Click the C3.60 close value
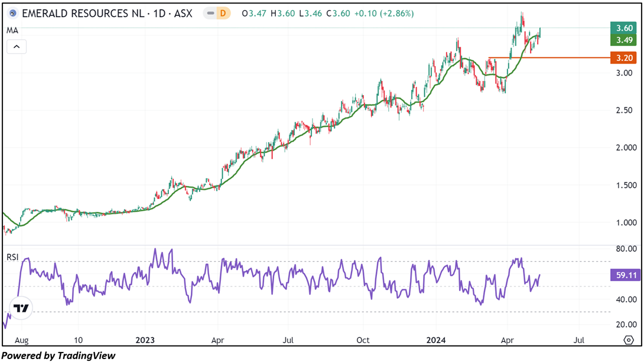 (x=338, y=14)
